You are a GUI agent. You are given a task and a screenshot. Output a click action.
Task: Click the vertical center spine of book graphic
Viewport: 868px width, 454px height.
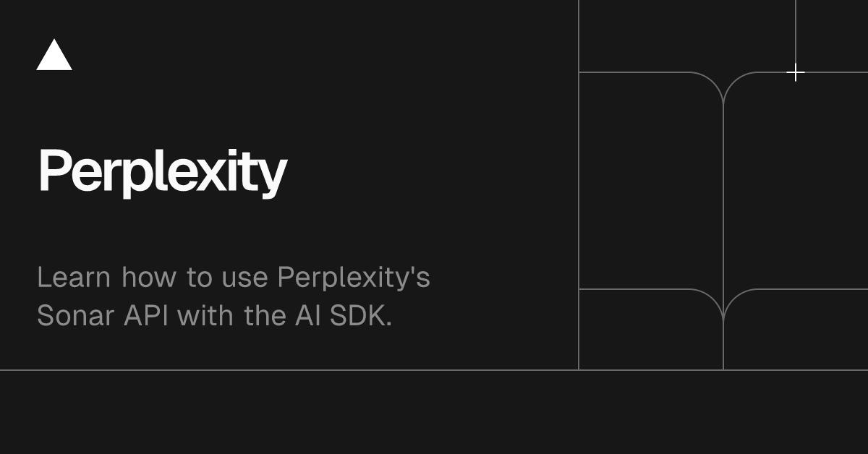[723, 217]
